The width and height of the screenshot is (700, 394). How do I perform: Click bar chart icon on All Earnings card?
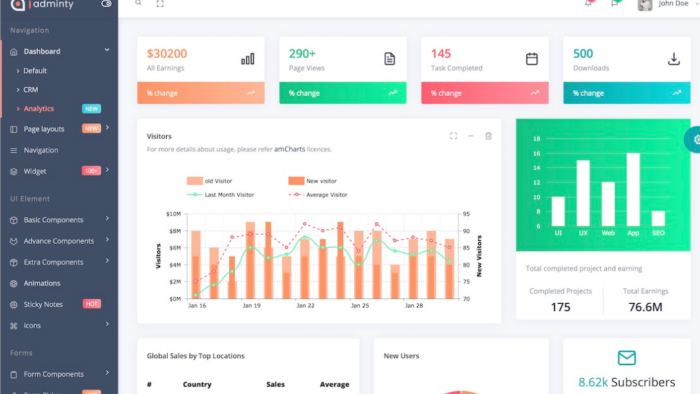[x=248, y=59]
